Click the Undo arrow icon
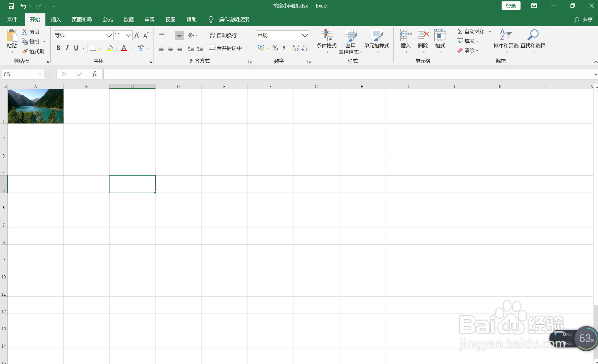This screenshot has height=364, width=598. click(23, 6)
